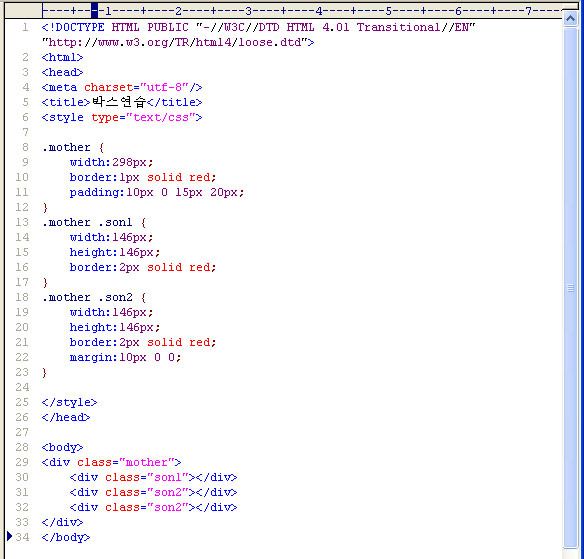
Task: Click the son2 div on line 32
Action: click(x=153, y=507)
